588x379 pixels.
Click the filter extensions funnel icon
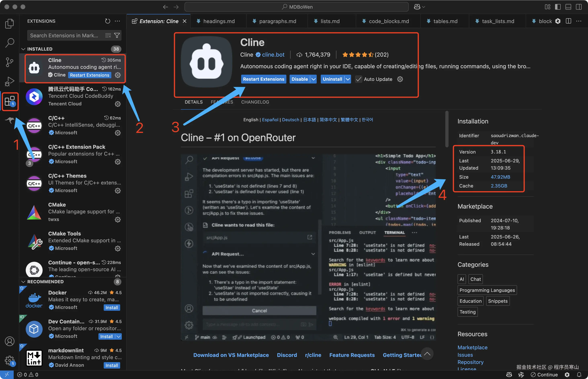coord(117,36)
